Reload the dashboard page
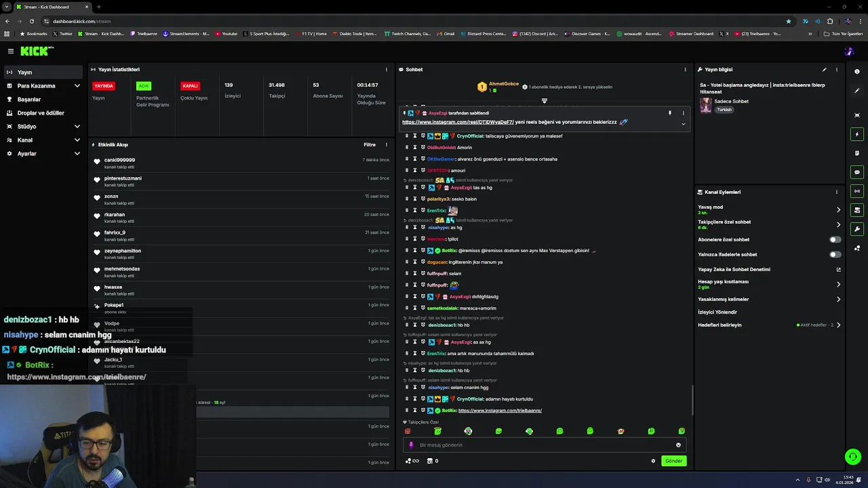 32,21
